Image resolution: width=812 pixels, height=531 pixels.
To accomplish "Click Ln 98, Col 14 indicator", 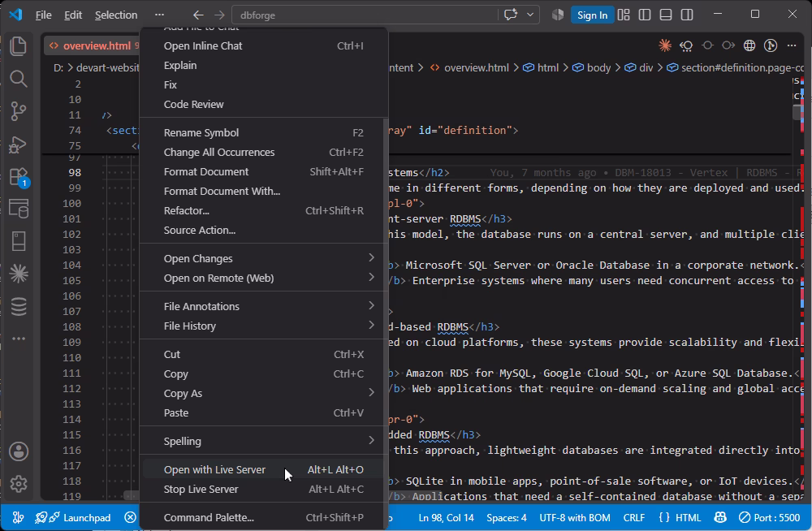I will 446,517.
